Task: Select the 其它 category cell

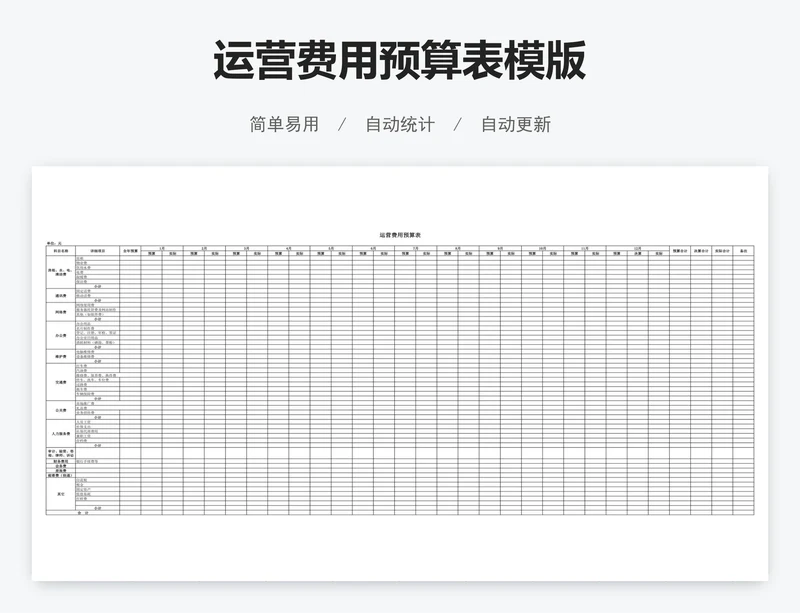Action: point(61,494)
